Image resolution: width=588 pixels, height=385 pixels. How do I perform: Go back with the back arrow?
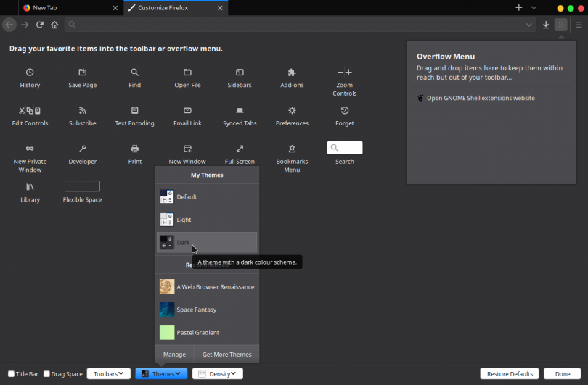coord(9,25)
